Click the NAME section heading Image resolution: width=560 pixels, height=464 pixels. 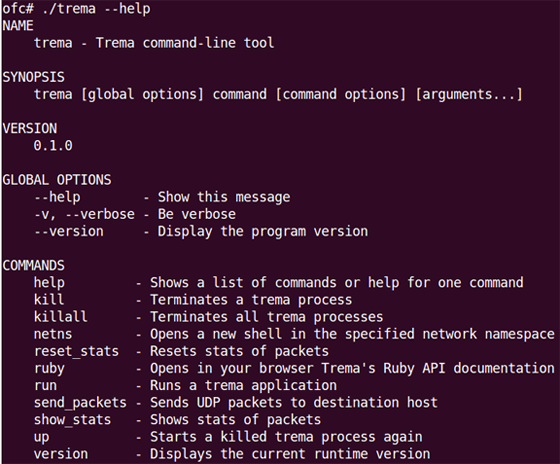pos(18,26)
